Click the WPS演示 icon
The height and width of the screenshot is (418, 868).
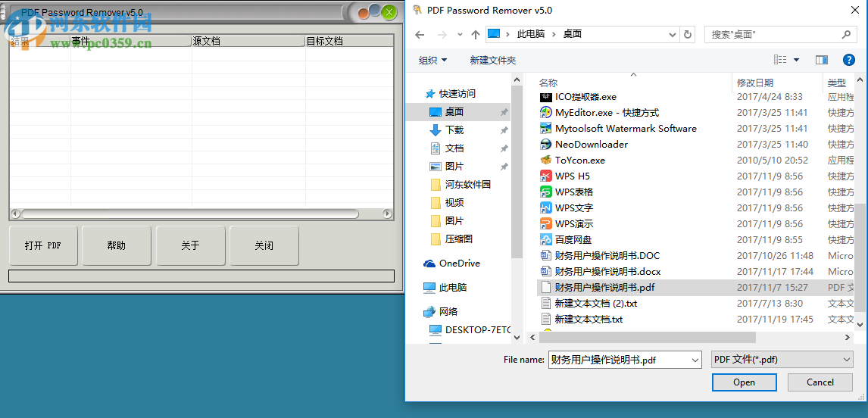pos(546,224)
